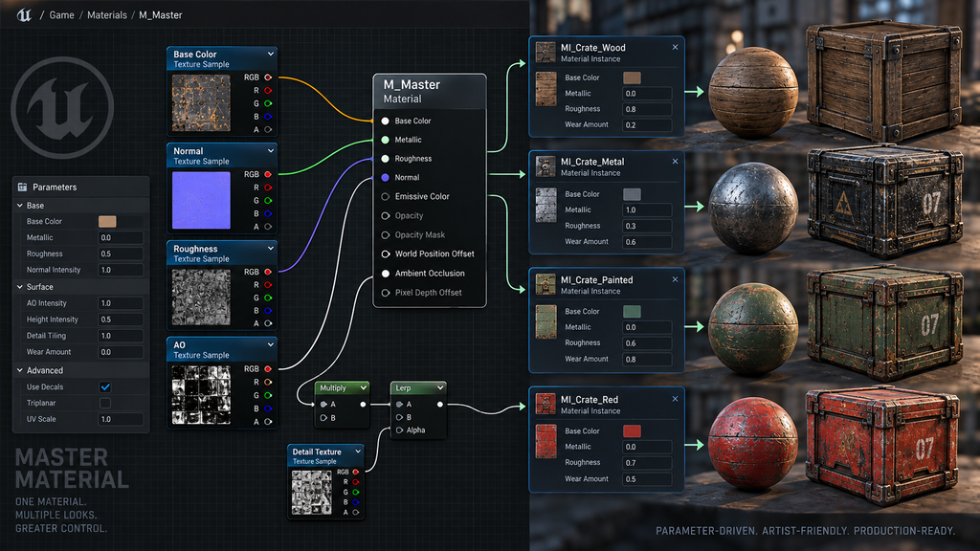Close the MI_Crate_Painted instance card
Viewport: 980px width, 551px height.
[x=675, y=279]
